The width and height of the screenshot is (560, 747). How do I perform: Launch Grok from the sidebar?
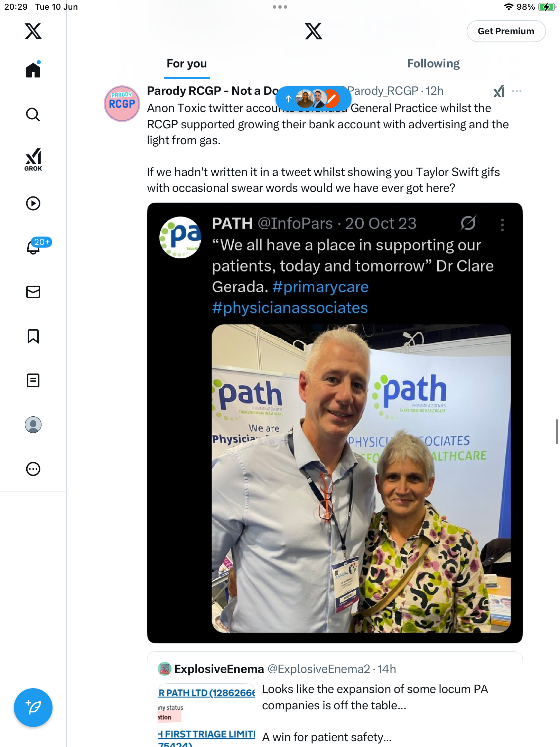coord(33,159)
